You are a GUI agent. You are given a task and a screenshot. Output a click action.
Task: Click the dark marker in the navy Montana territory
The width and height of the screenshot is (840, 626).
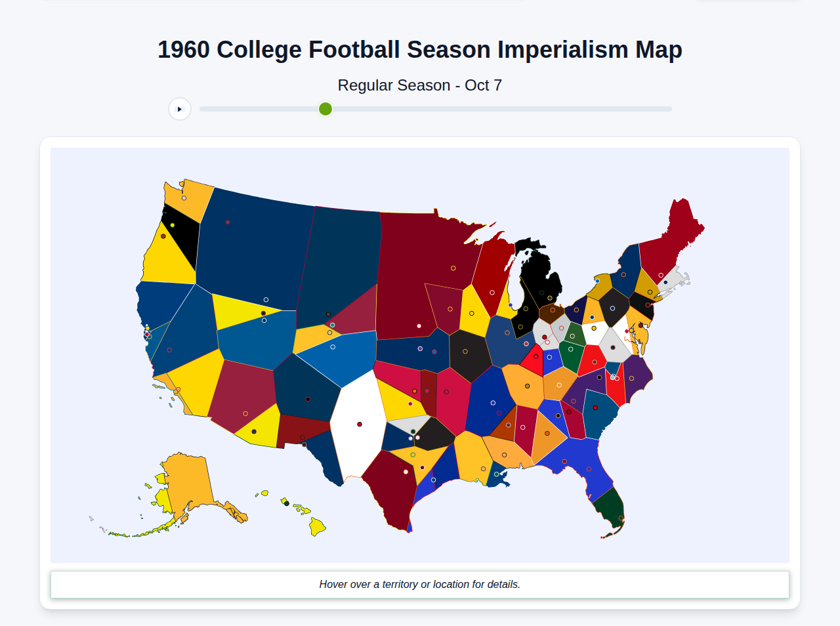pyautogui.click(x=228, y=222)
